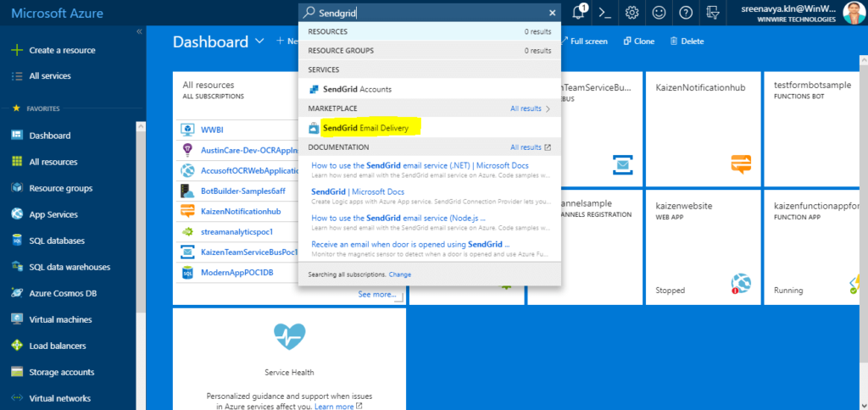The height and width of the screenshot is (410, 868).
Task: Click Delete dashboard button
Action: coord(687,42)
